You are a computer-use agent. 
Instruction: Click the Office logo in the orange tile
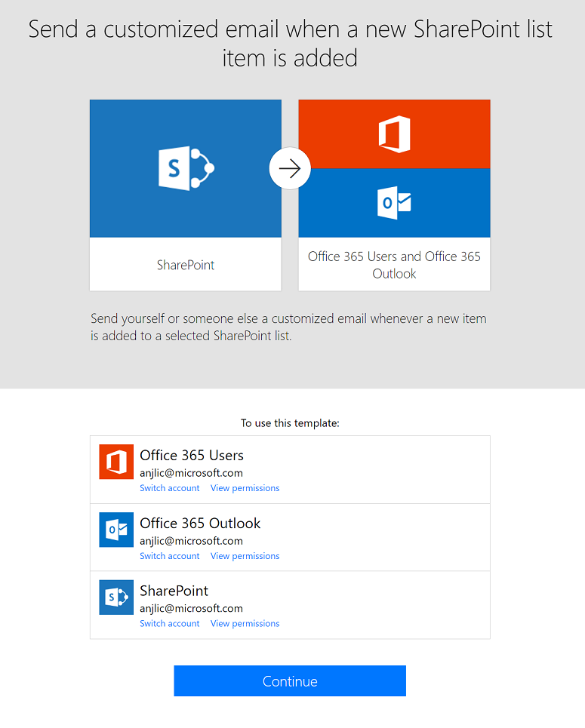394,134
